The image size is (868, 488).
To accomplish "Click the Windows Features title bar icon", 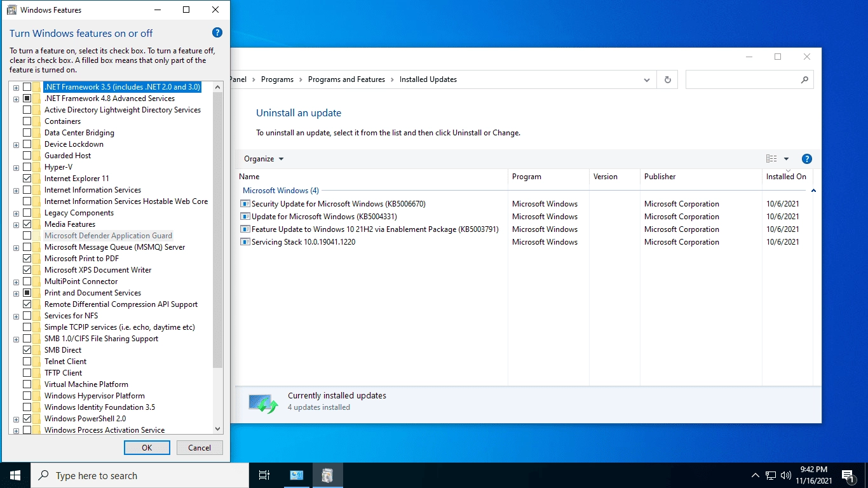I will (x=11, y=10).
